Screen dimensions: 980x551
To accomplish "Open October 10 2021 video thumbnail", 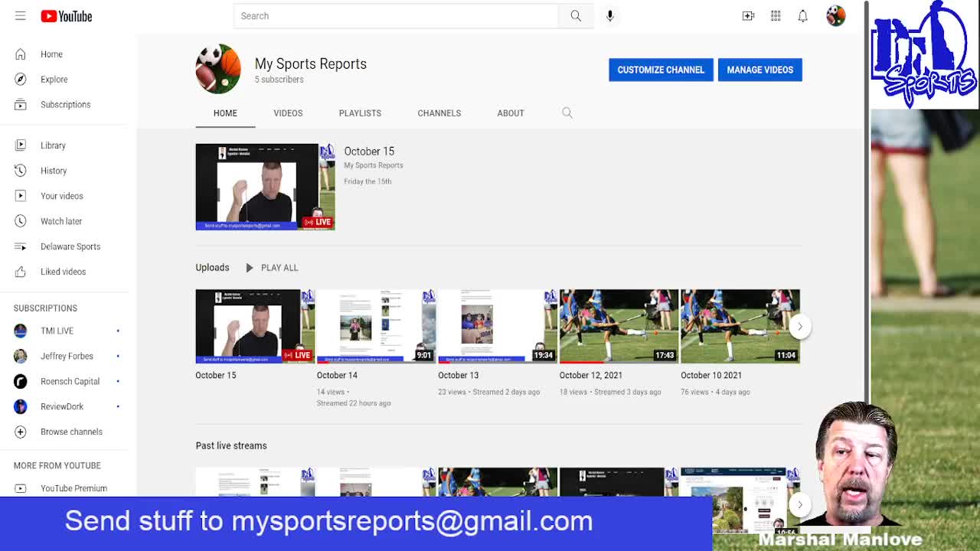I will (740, 326).
